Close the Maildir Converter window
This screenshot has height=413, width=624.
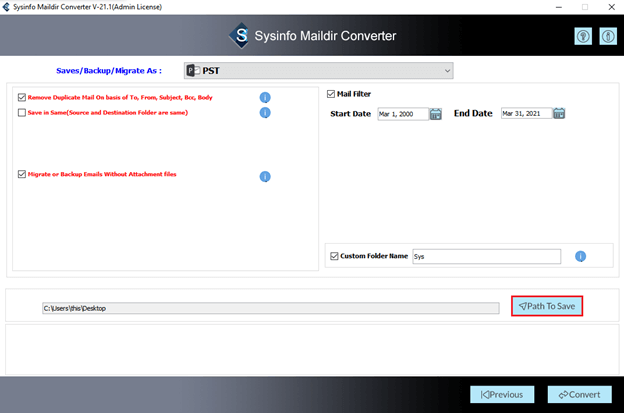click(x=612, y=7)
